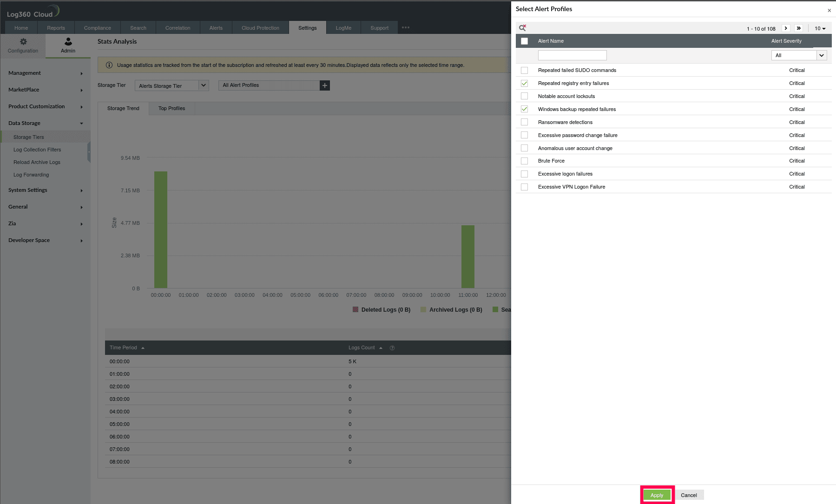Go to next page of alert profiles
This screenshot has height=504, width=836.
pos(786,28)
